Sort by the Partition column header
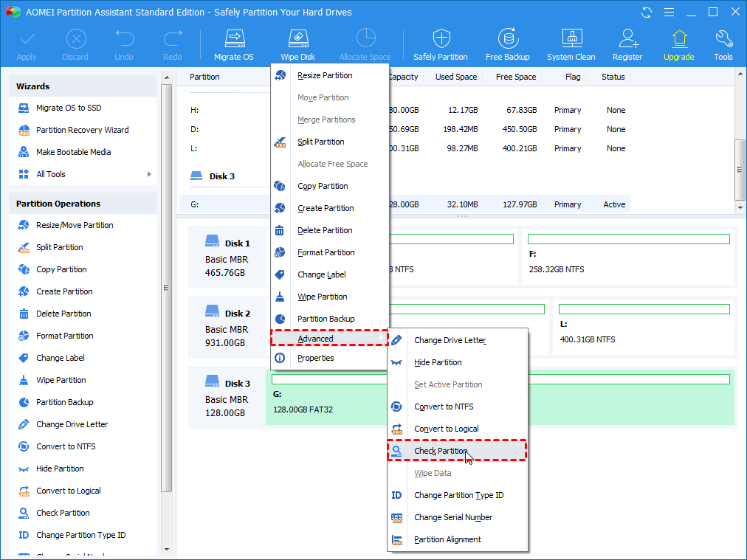747x560 pixels. click(204, 77)
